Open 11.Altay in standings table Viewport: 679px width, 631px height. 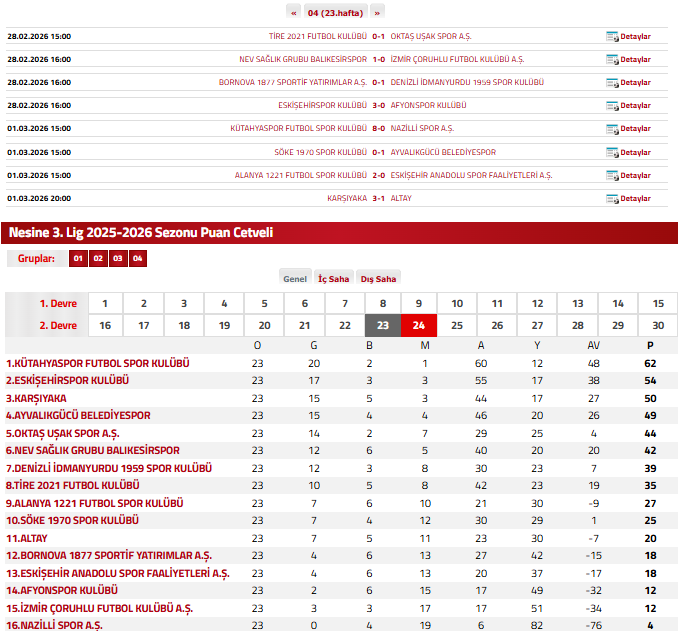coord(27,539)
